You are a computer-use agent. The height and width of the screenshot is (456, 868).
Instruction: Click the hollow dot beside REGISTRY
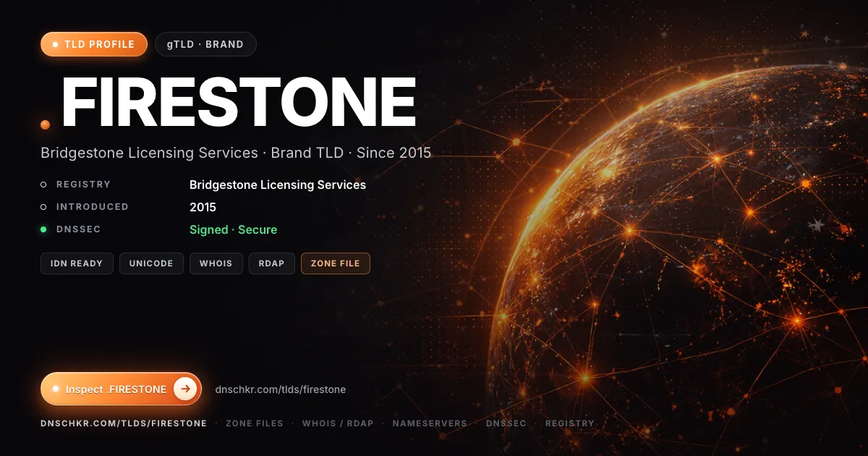pyautogui.click(x=43, y=185)
